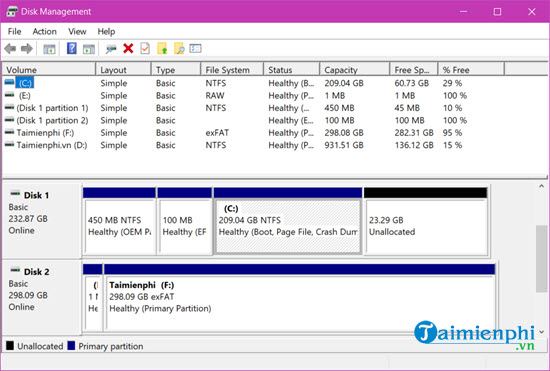Click the scroll down arrow in disk pane
This screenshot has height=371, width=550.
coord(542,331)
